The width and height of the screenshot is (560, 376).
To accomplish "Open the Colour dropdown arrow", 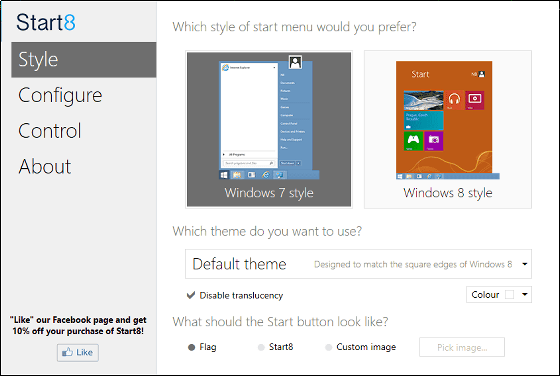I will click(525, 295).
